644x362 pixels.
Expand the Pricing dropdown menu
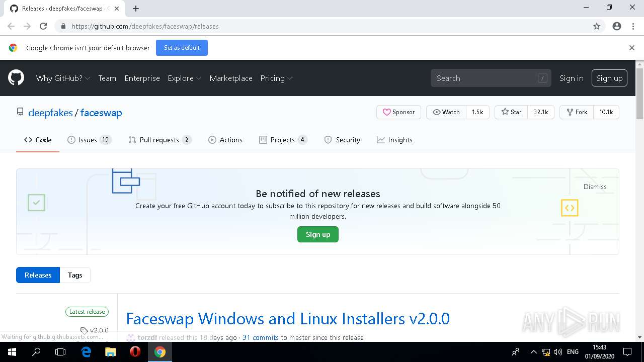276,78
